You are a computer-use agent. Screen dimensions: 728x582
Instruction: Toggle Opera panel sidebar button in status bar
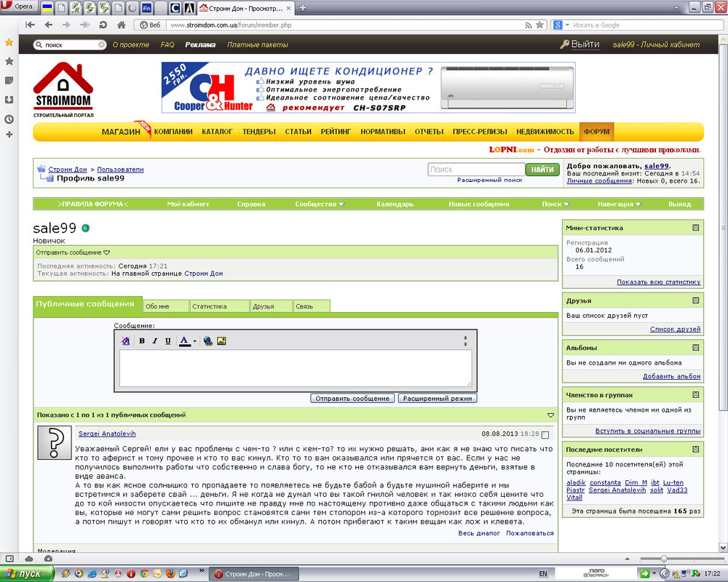tap(9, 559)
